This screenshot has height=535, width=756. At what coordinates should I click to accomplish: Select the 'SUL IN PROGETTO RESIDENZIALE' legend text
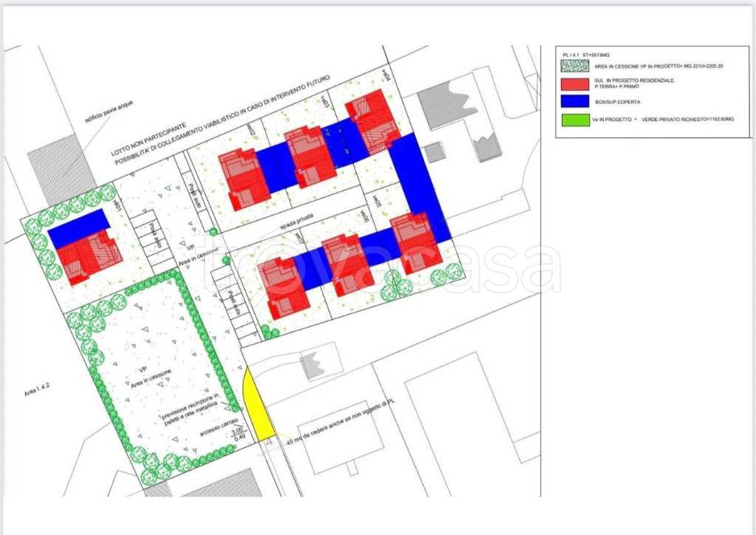(633, 81)
